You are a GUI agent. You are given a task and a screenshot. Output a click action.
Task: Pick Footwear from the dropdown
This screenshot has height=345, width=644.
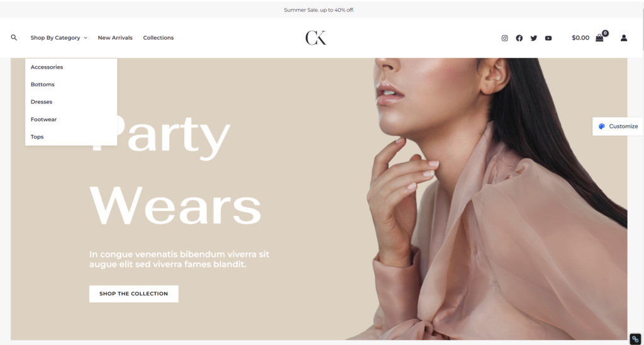tap(43, 119)
